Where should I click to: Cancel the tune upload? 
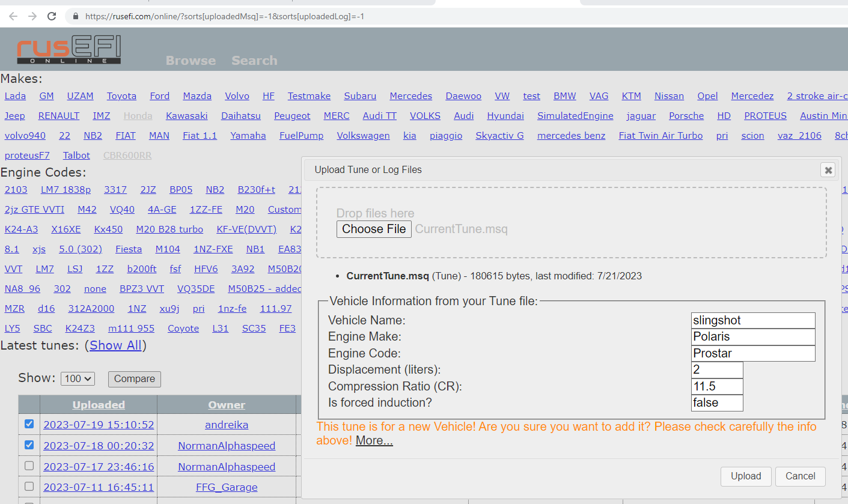[x=800, y=476]
